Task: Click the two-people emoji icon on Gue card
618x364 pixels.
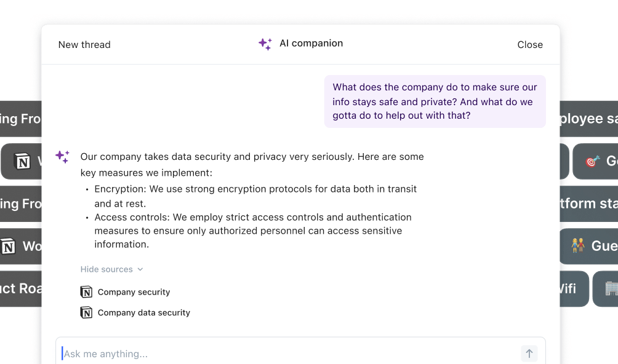Action: (x=578, y=245)
